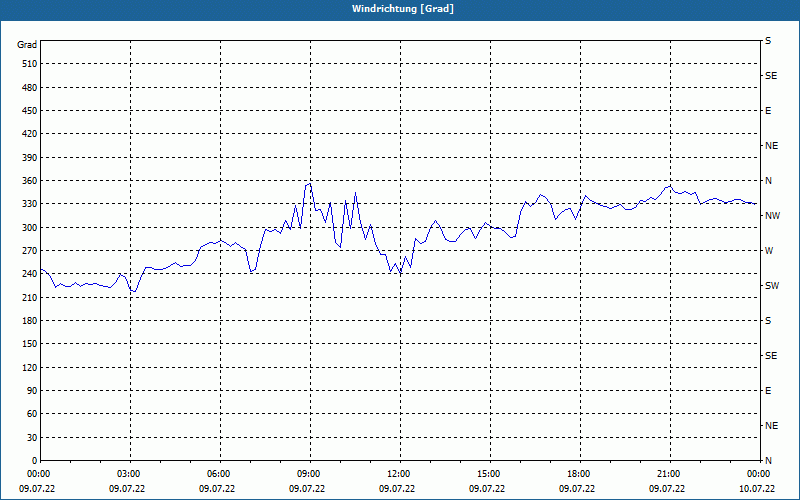Click the 60 y-axis value
Screen dimensions: 800x500
pyautogui.click(x=32, y=413)
